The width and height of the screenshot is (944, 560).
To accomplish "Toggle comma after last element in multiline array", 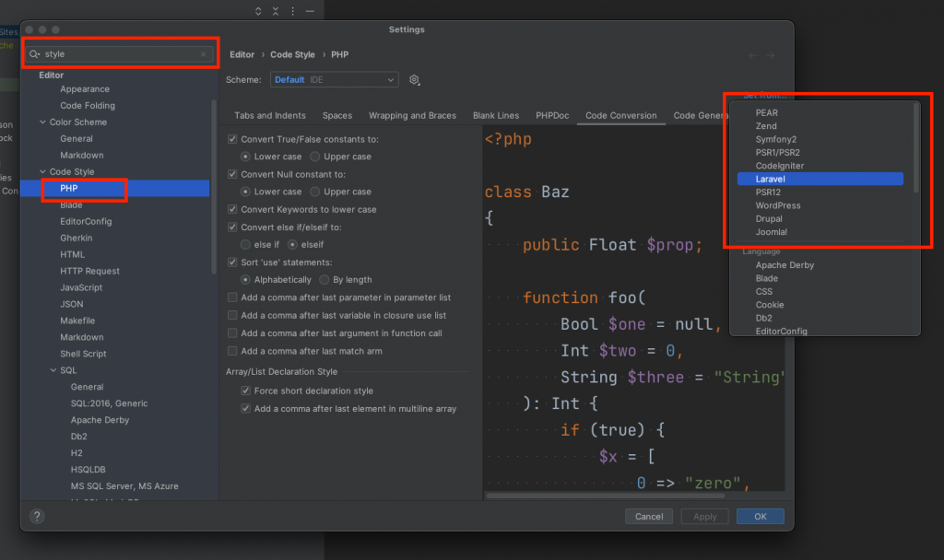I will [245, 408].
